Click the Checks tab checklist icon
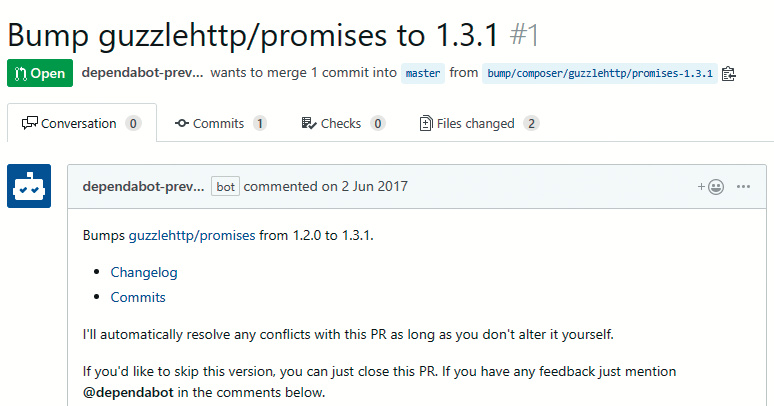This screenshot has width=774, height=406. click(x=308, y=124)
